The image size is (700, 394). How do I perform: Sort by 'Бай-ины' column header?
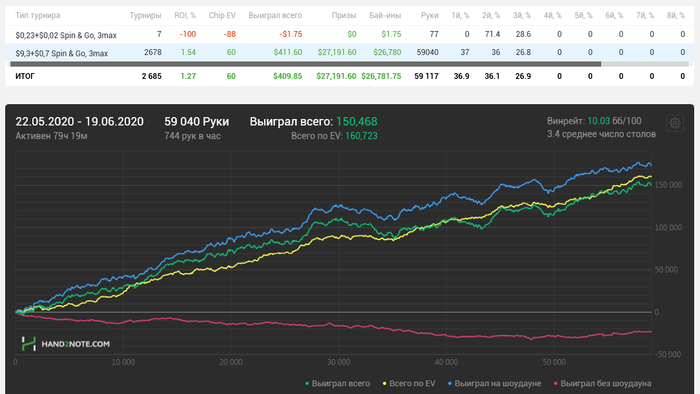(x=385, y=15)
